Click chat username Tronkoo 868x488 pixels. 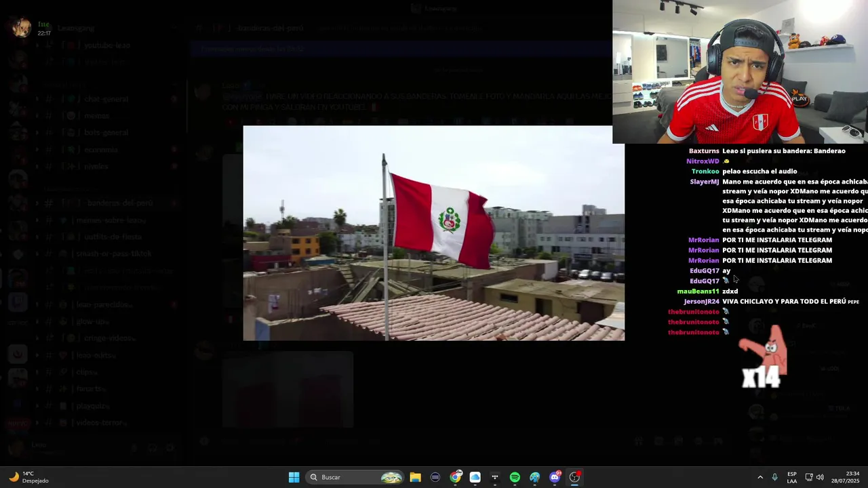[705, 171]
